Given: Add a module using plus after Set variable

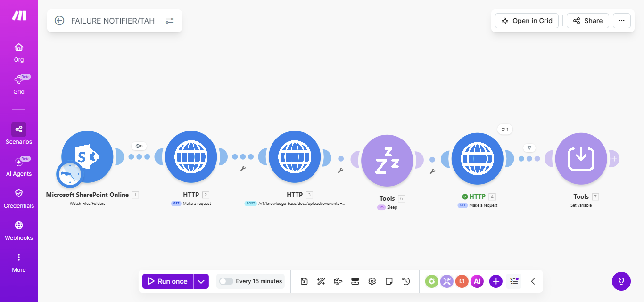Looking at the screenshot, I should coord(614,159).
